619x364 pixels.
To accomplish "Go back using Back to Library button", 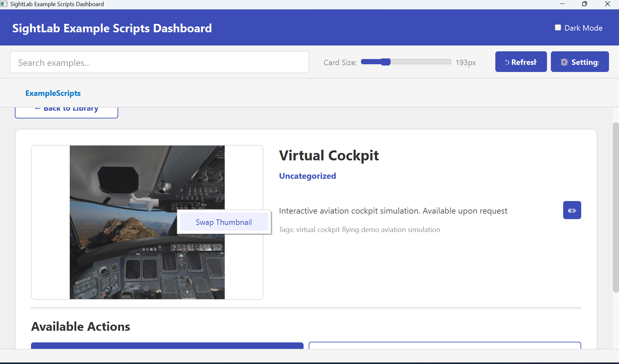I will tap(67, 111).
